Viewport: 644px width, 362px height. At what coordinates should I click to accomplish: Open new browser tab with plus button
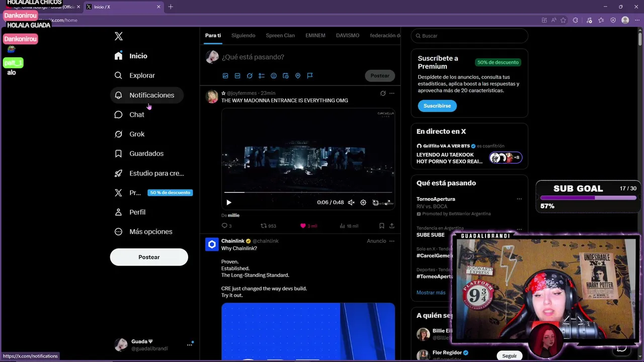click(x=171, y=7)
